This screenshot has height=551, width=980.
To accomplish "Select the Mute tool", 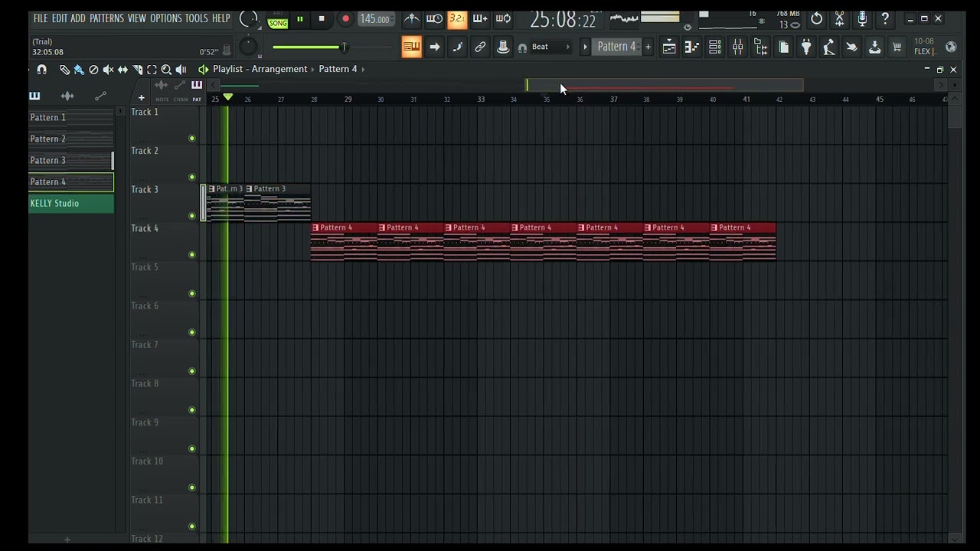I will [108, 70].
